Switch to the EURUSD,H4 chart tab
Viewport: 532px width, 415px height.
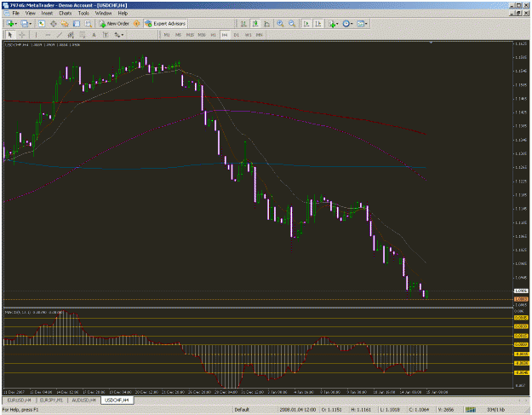[x=19, y=401]
